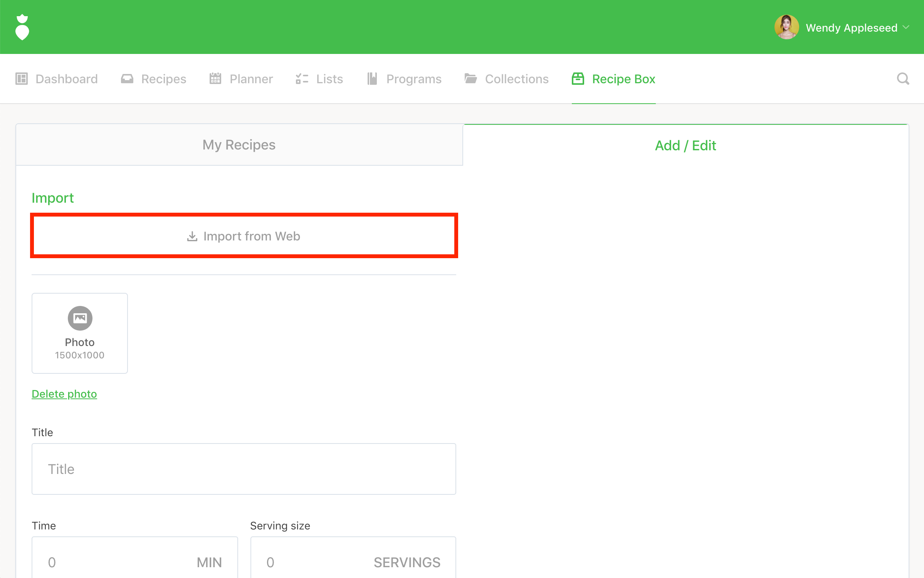Switch to the My Recipes tab

(x=239, y=145)
